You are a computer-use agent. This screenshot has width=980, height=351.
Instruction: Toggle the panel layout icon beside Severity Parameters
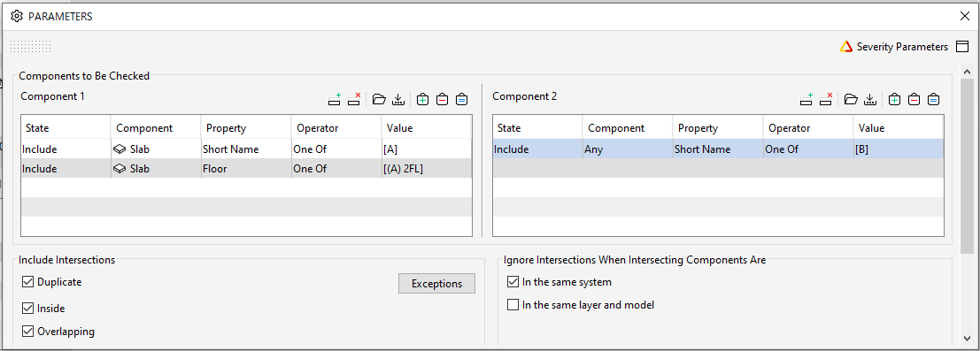(x=962, y=47)
